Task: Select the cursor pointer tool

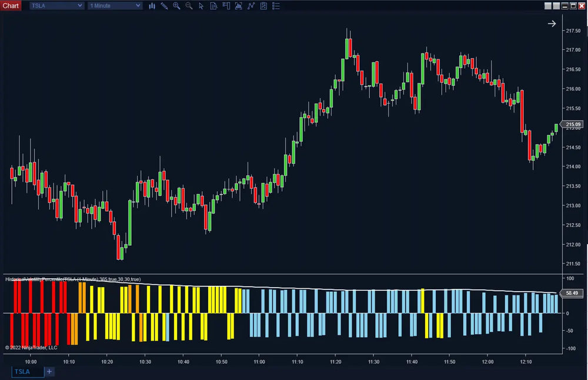Action: 201,6
